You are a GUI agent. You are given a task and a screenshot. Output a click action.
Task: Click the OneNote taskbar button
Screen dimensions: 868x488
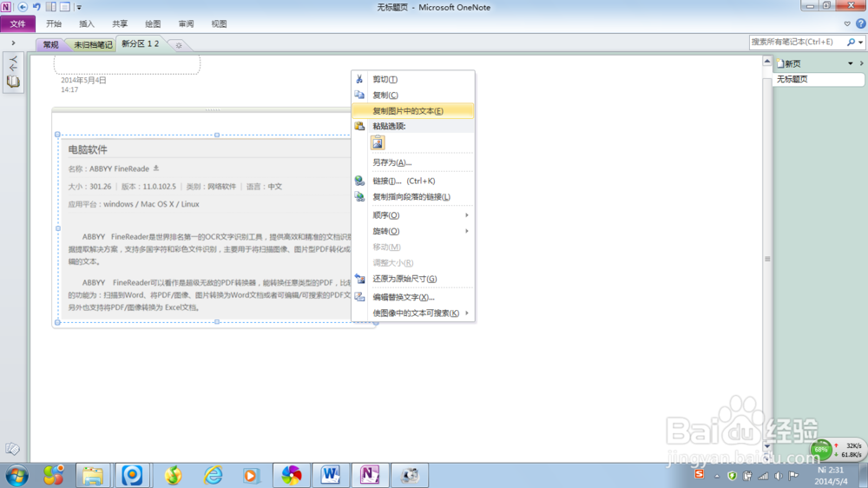point(370,475)
